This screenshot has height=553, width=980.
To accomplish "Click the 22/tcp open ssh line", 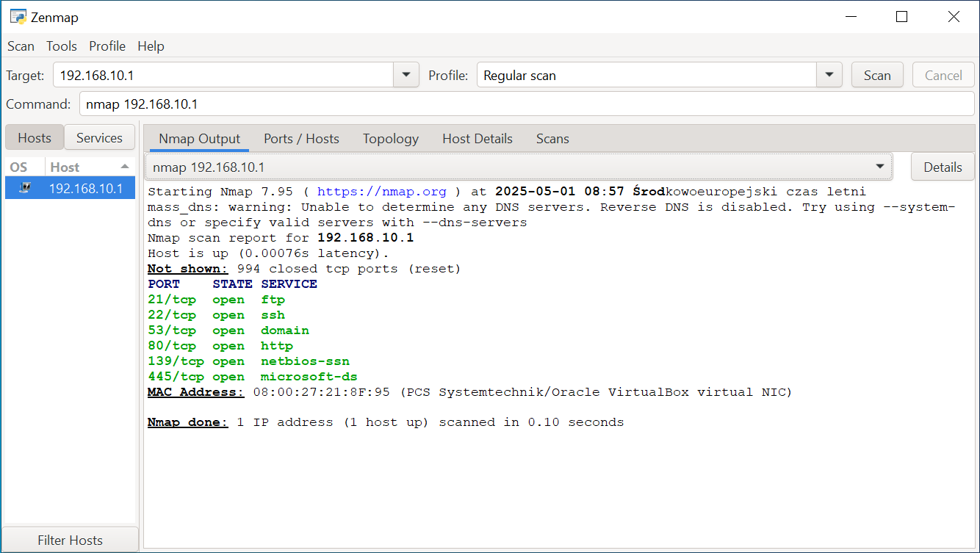I will (x=216, y=315).
